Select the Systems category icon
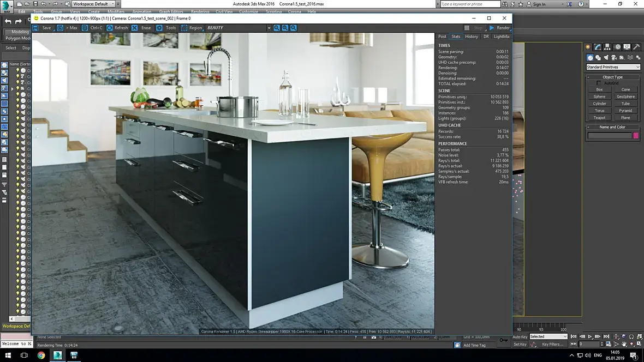 point(638,58)
